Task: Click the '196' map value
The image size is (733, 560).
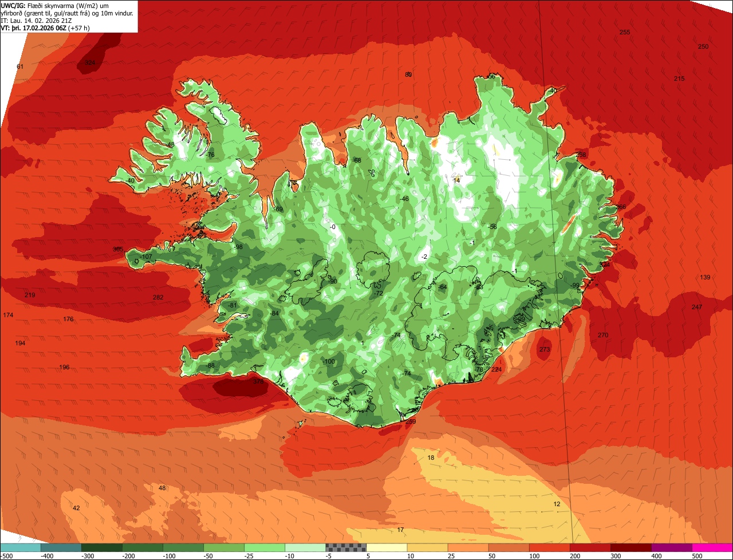Action: point(64,367)
